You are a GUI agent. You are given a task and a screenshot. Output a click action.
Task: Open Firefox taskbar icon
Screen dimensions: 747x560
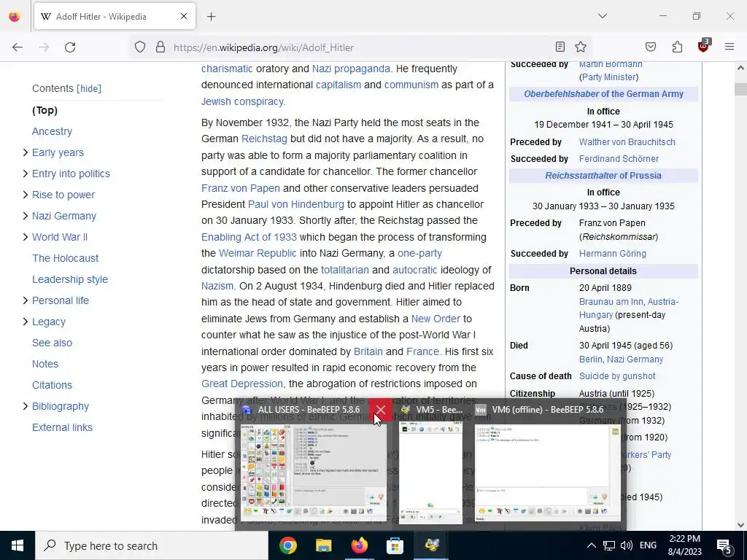pyautogui.click(x=359, y=545)
